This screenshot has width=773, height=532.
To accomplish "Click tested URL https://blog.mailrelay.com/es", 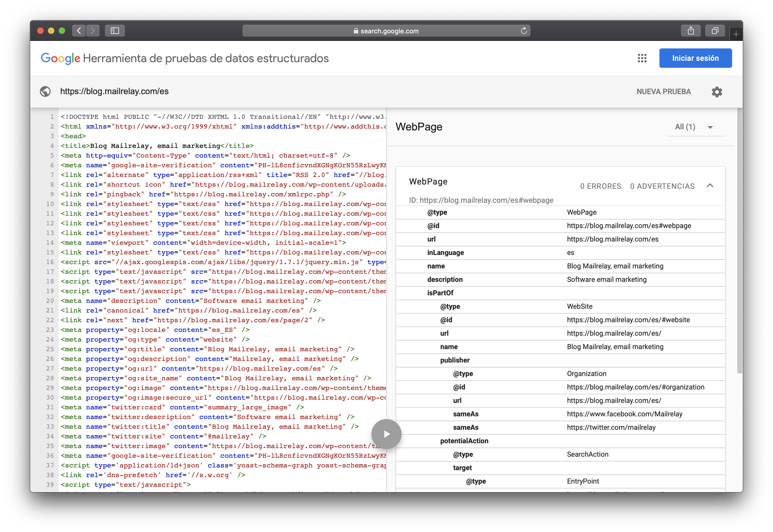I will click(114, 91).
